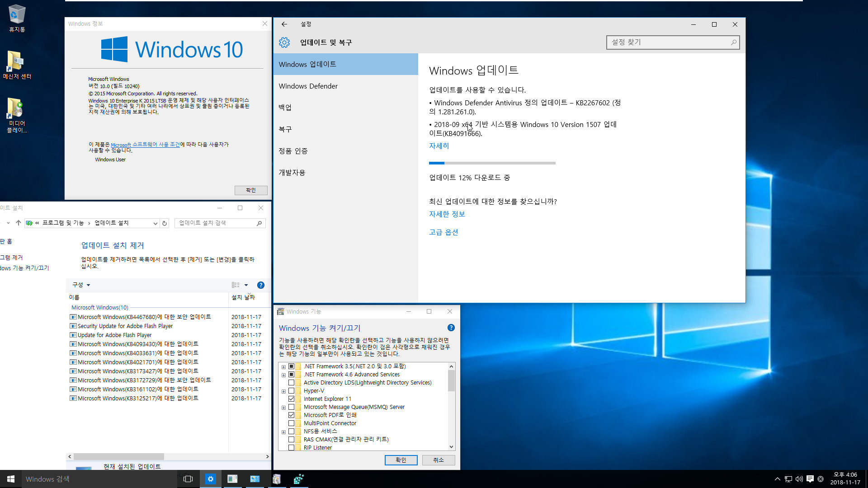Click Windows Defender settings tab
This screenshot has width=868, height=488.
(307, 85)
